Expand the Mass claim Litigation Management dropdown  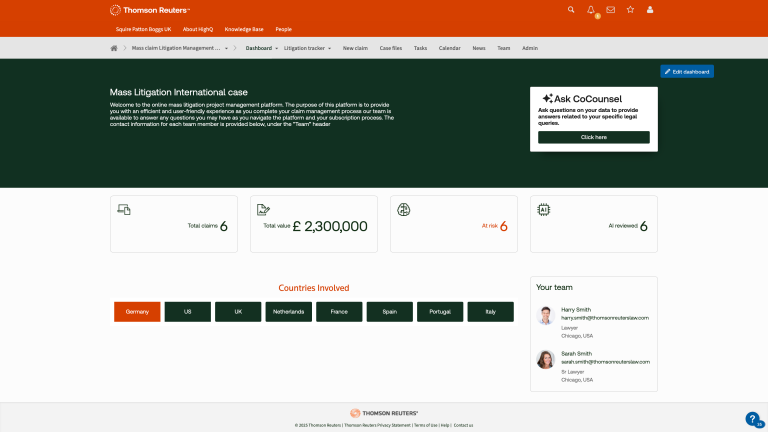point(226,48)
